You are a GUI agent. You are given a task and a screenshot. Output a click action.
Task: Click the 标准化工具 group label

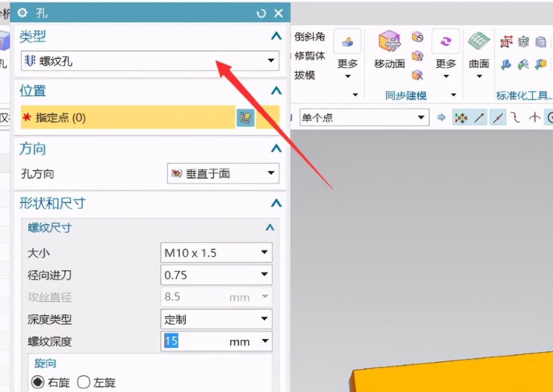524,95
